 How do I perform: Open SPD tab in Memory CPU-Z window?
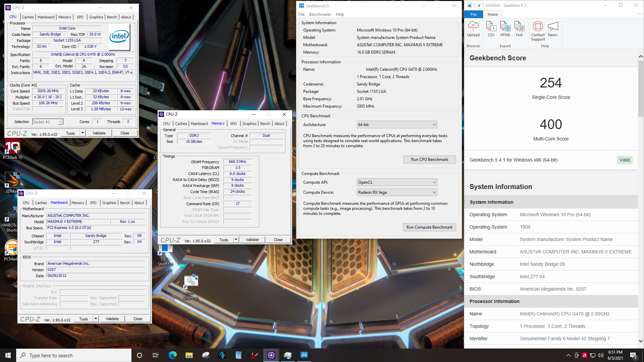[x=233, y=124]
